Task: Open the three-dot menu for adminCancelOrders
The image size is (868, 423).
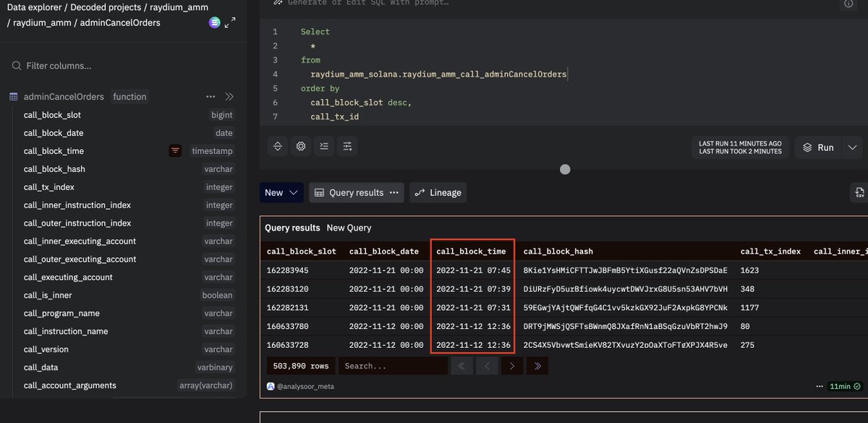Action: click(210, 96)
